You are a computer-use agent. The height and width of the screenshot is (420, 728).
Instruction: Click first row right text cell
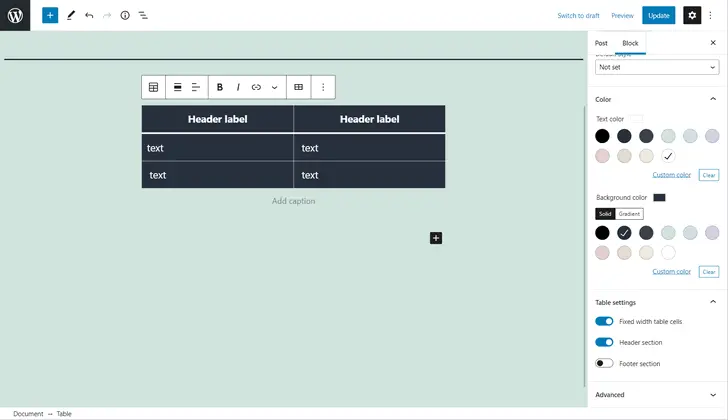click(x=370, y=148)
